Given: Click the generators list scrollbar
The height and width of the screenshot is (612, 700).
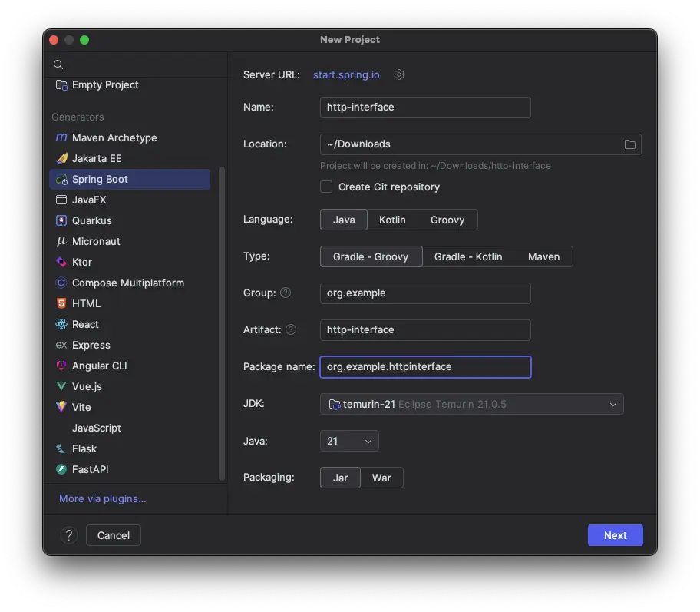Looking at the screenshot, I should click(x=221, y=324).
